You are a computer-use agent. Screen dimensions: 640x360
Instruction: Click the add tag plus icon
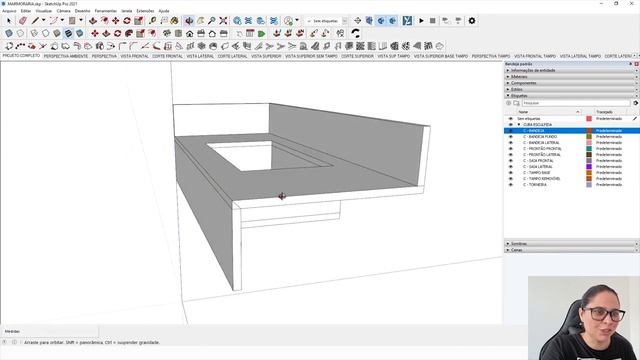pos(509,103)
